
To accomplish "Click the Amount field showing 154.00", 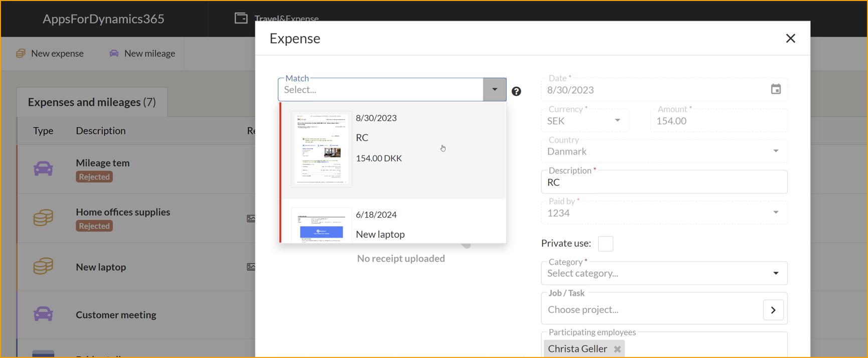I will point(719,121).
